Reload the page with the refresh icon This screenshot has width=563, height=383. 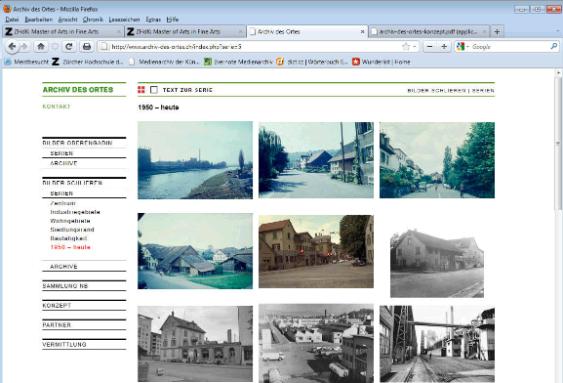69,46
